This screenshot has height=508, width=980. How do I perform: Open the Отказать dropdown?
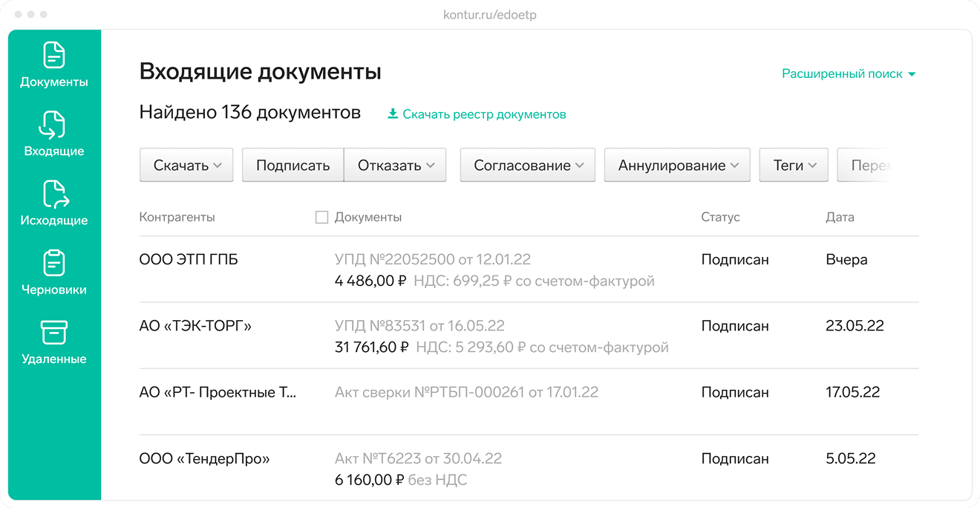tap(395, 165)
